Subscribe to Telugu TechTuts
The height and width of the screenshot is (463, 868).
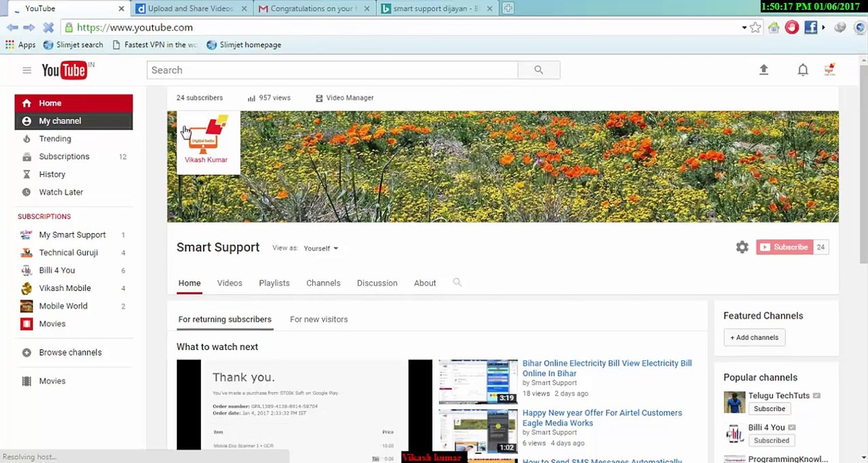tap(769, 409)
